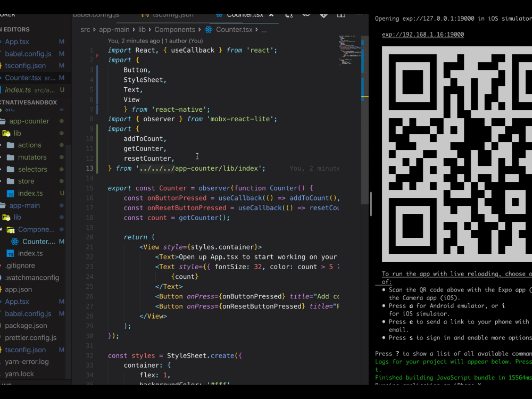Image resolution: width=532 pixels, height=399 pixels.
Task: Click getCounter() on line 18
Action: [203, 218]
